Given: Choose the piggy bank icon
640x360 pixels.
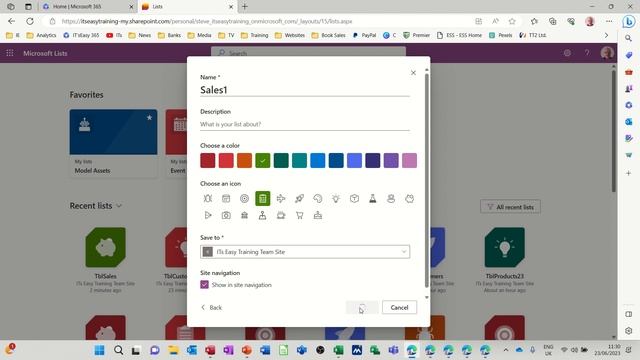Looking at the screenshot, I should 409,199.
